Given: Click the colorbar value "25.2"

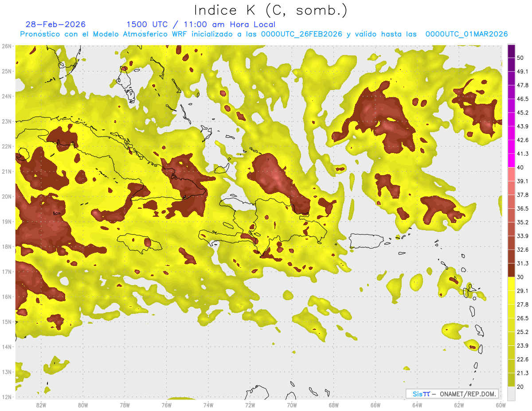Looking at the screenshot, I should (x=522, y=332).
